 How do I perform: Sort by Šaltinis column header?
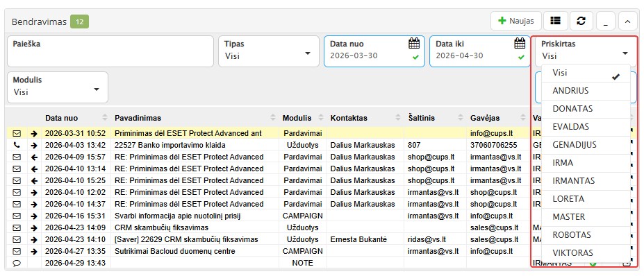point(435,118)
